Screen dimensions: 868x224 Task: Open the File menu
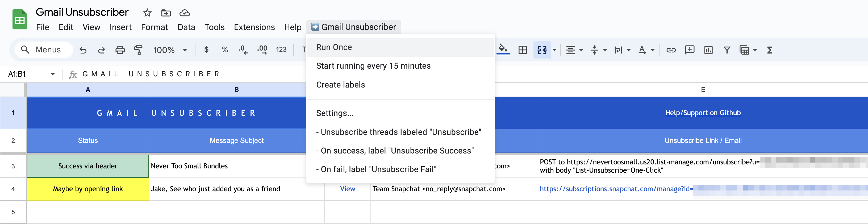[x=43, y=27]
